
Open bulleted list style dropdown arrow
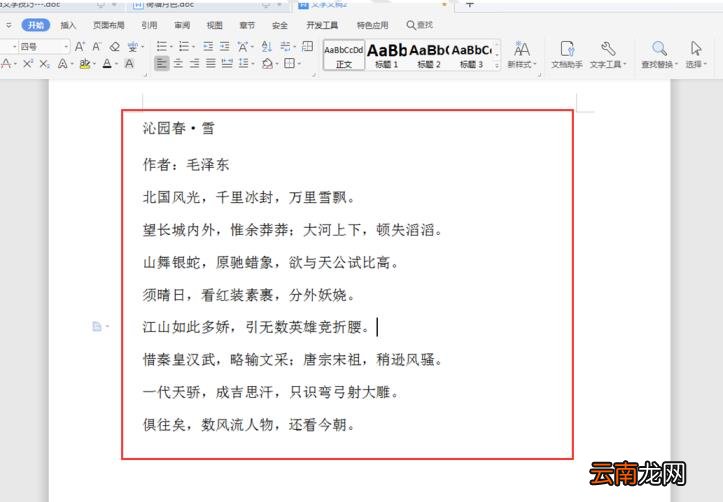point(171,47)
